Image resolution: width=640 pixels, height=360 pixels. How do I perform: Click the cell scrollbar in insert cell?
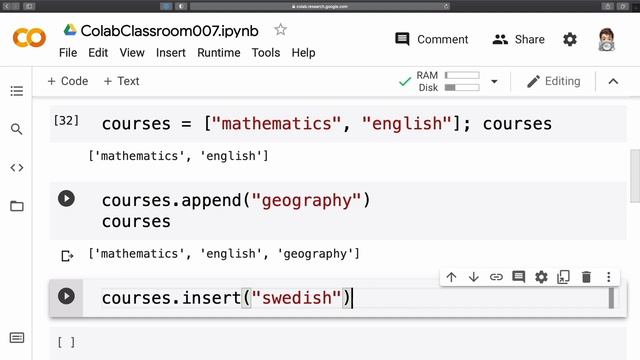point(611,298)
